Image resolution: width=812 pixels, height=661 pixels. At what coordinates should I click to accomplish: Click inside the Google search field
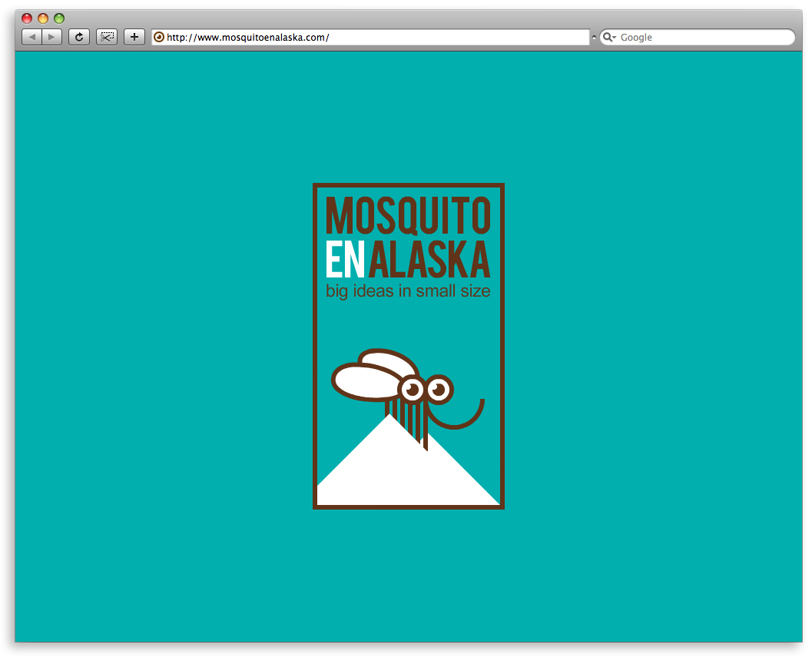point(703,37)
